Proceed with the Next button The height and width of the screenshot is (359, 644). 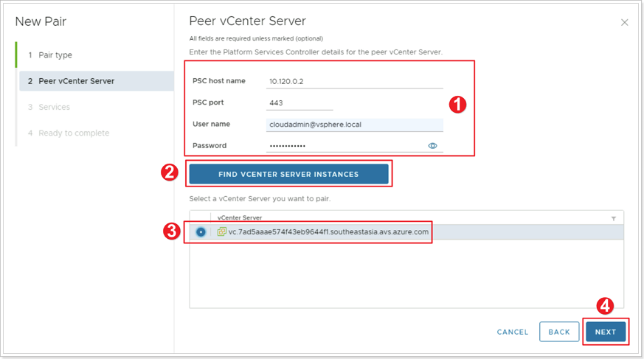606,332
